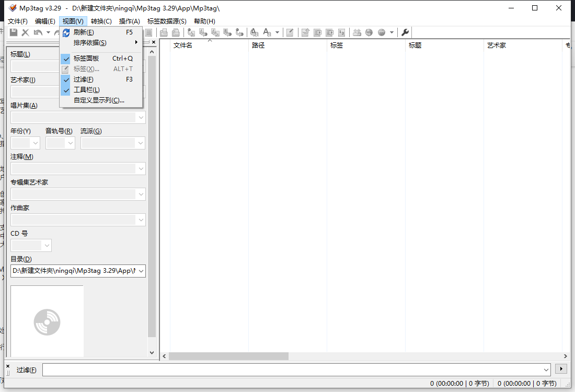Screen dimensions: 575x392
Task: Click the auto-numbering wizard icon
Action: click(x=341, y=32)
